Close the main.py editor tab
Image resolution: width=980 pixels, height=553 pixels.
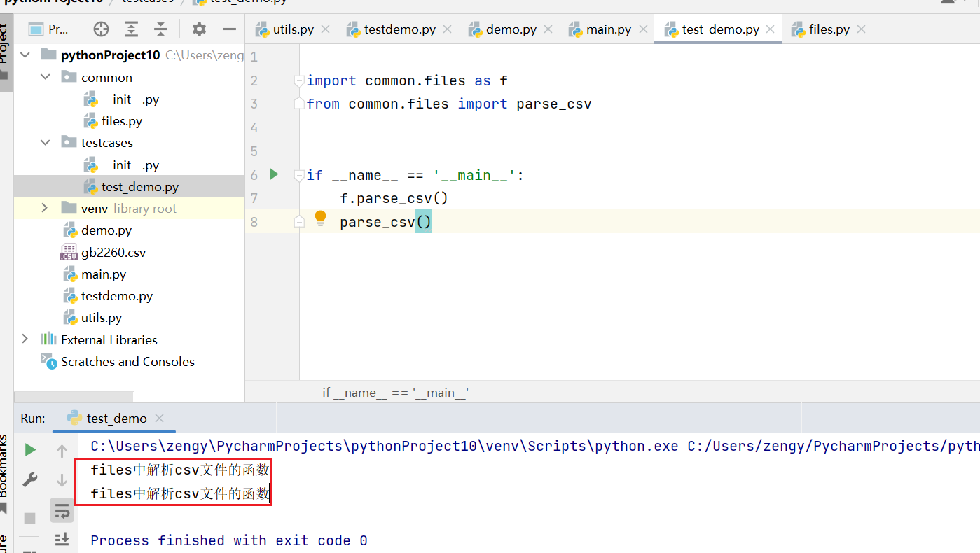pos(642,29)
